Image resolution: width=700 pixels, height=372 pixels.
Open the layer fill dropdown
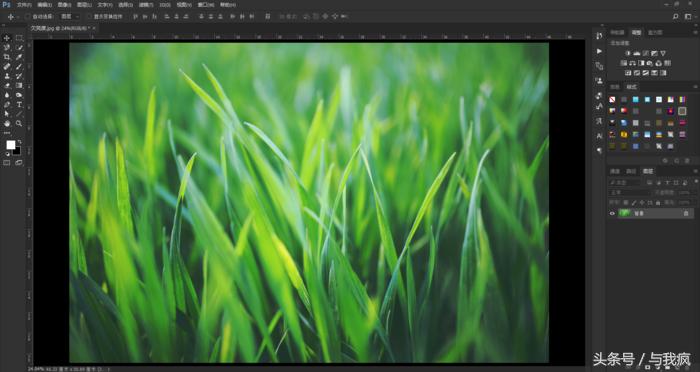(688, 202)
